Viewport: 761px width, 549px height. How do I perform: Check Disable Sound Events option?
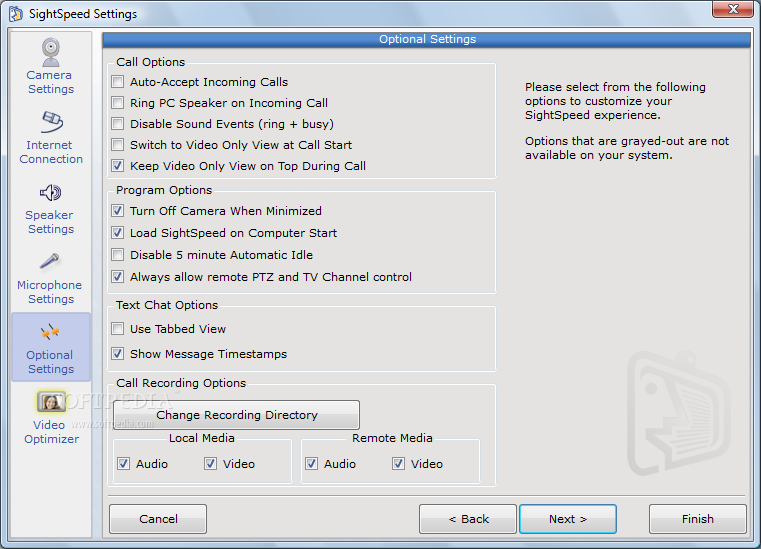[117, 124]
